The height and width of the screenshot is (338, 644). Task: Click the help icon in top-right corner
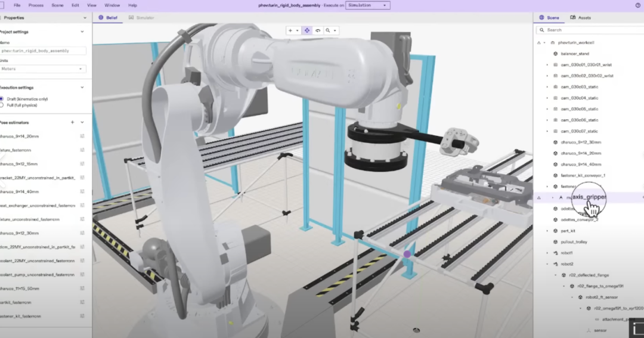pos(638,5)
